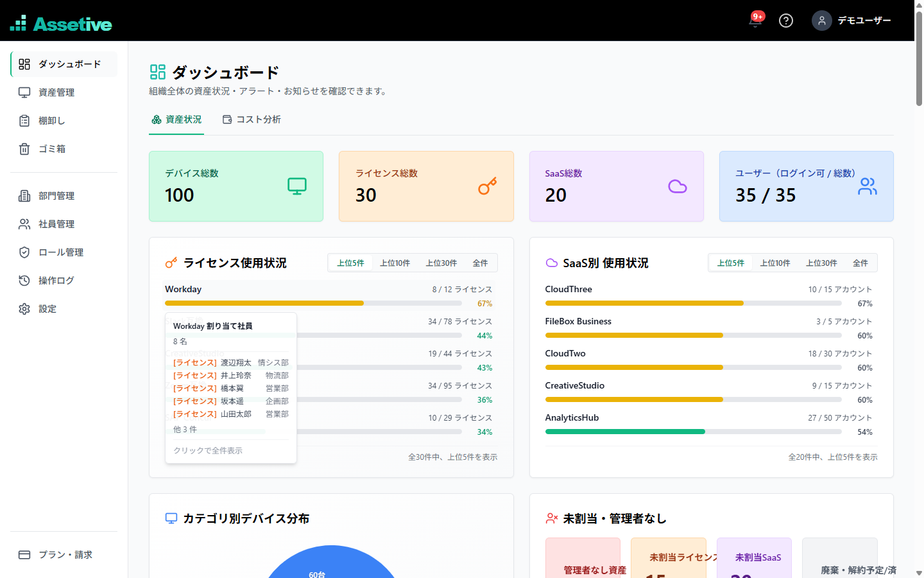Click the CloudTwo SaaS row label

coord(565,353)
